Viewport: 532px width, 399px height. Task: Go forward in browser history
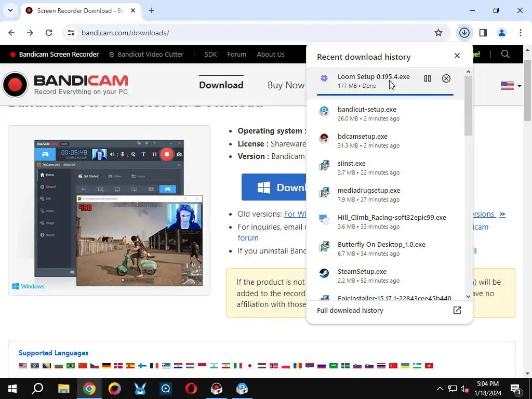point(30,33)
